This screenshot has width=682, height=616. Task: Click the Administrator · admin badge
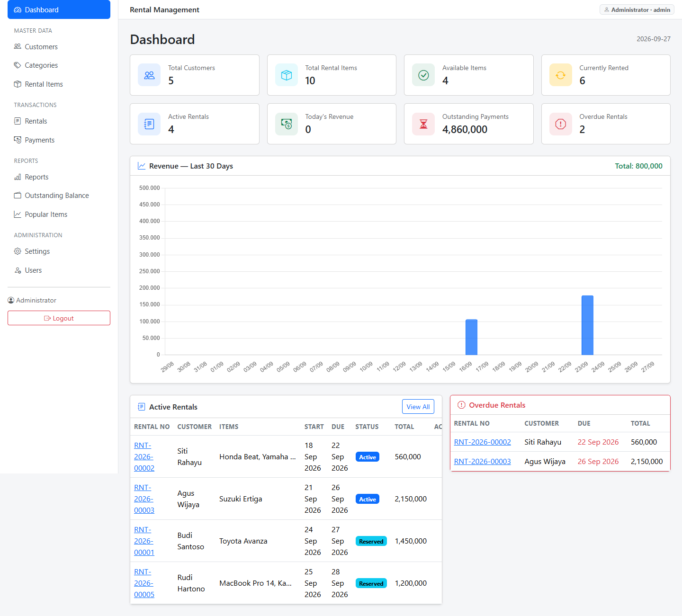point(637,9)
